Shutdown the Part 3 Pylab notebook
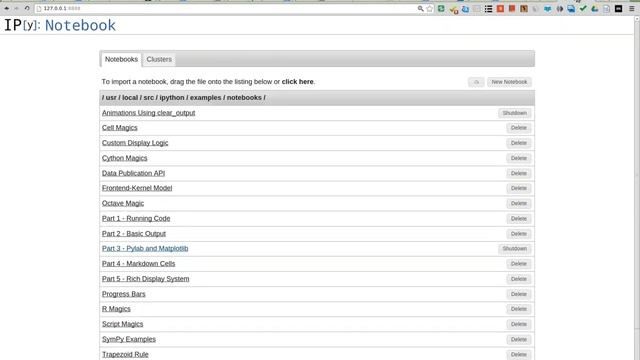 pos(515,249)
